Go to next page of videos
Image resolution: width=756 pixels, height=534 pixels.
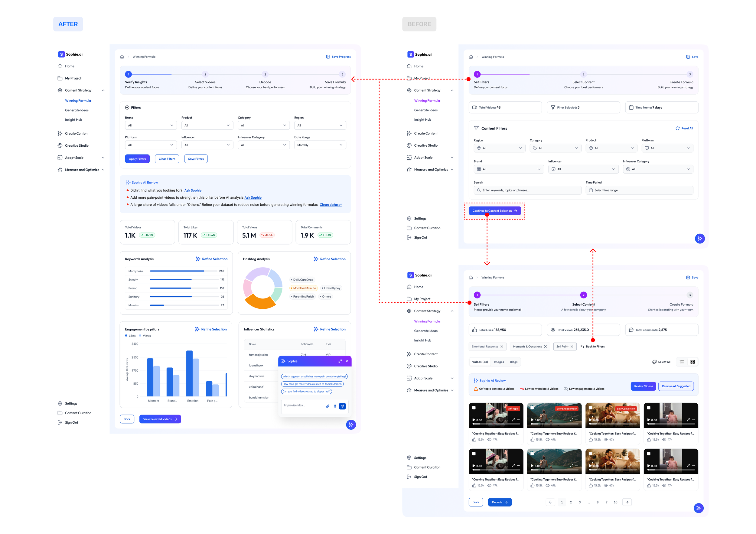point(627,502)
